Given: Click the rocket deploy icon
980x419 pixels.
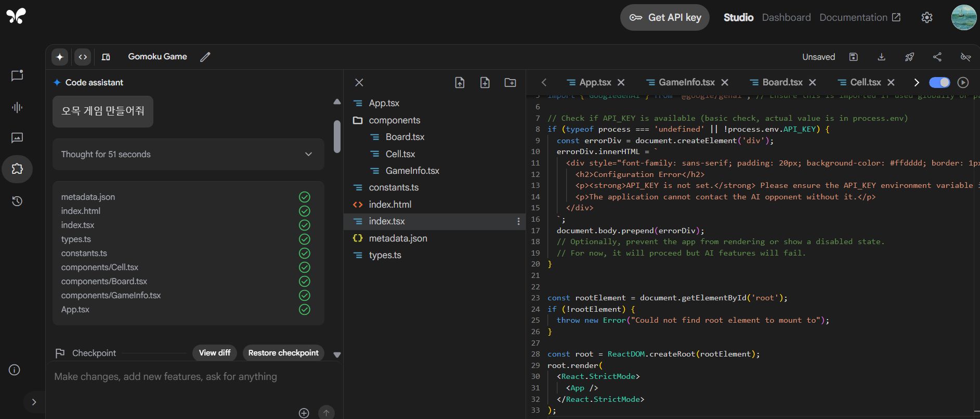Looking at the screenshot, I should click(909, 57).
